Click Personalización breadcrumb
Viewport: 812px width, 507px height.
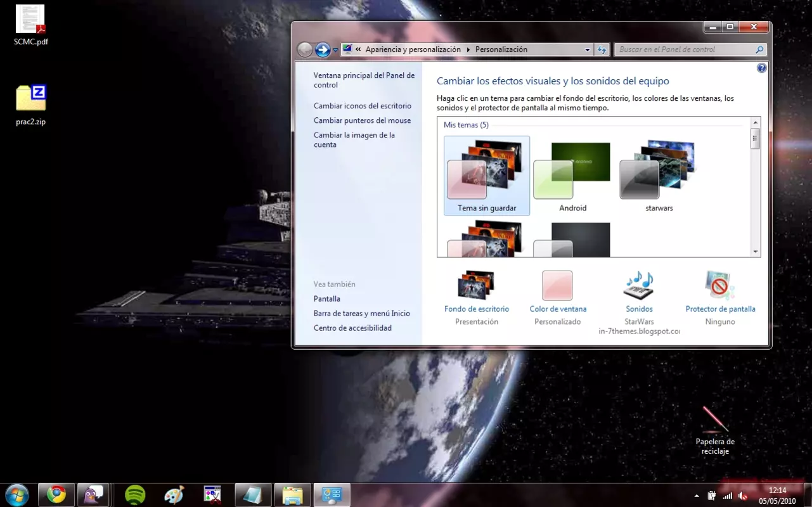(x=501, y=49)
